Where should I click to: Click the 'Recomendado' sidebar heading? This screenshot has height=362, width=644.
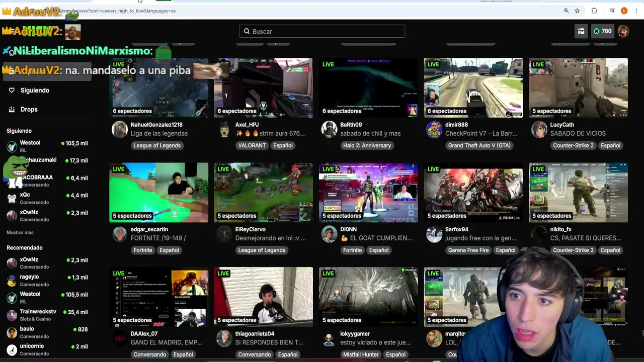tap(25, 248)
